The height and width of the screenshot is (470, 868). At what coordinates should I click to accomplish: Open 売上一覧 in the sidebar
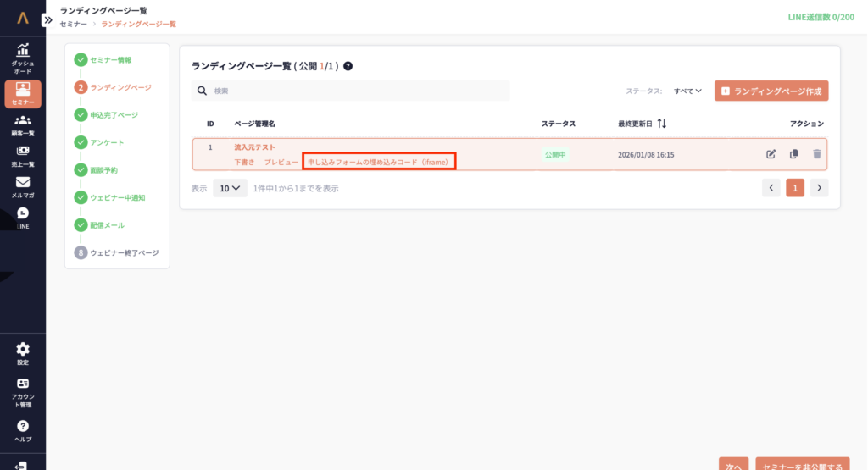pyautogui.click(x=23, y=157)
